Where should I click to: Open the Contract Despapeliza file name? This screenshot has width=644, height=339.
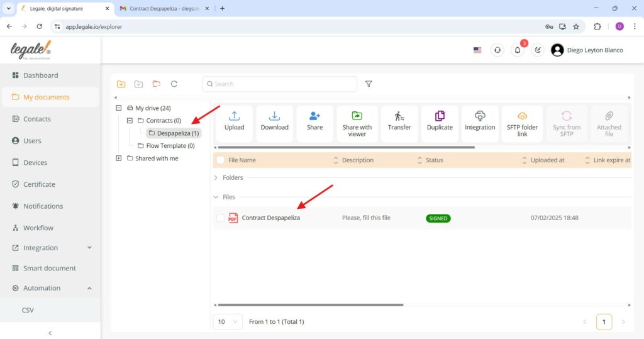coord(270,218)
